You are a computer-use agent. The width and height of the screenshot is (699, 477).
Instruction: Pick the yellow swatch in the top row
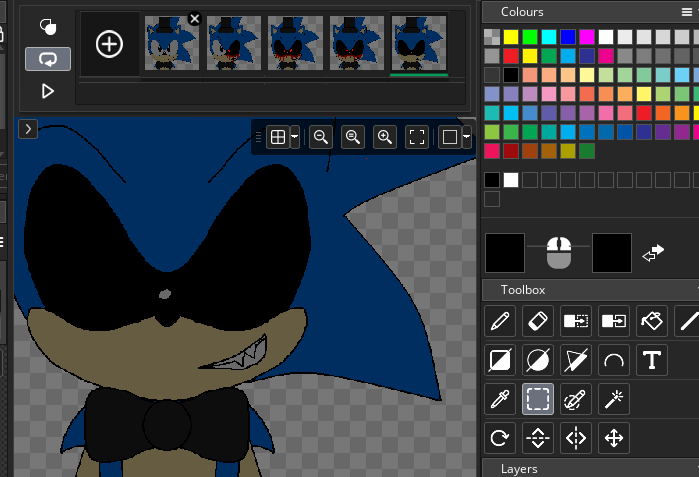511,37
